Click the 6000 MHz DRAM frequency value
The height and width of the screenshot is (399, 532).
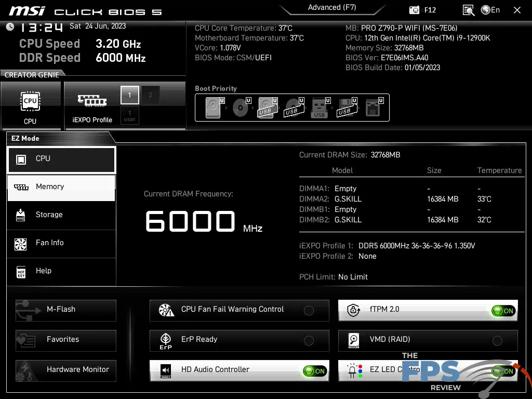point(204,221)
